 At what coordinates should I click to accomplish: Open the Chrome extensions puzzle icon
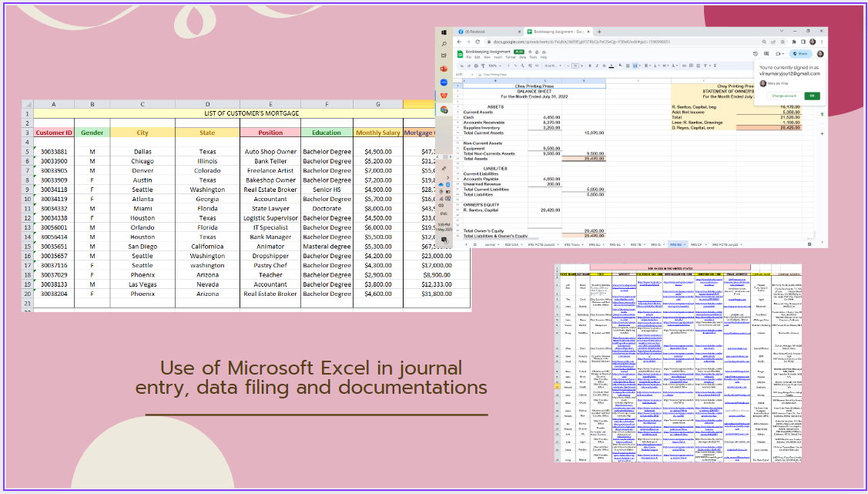click(x=794, y=42)
